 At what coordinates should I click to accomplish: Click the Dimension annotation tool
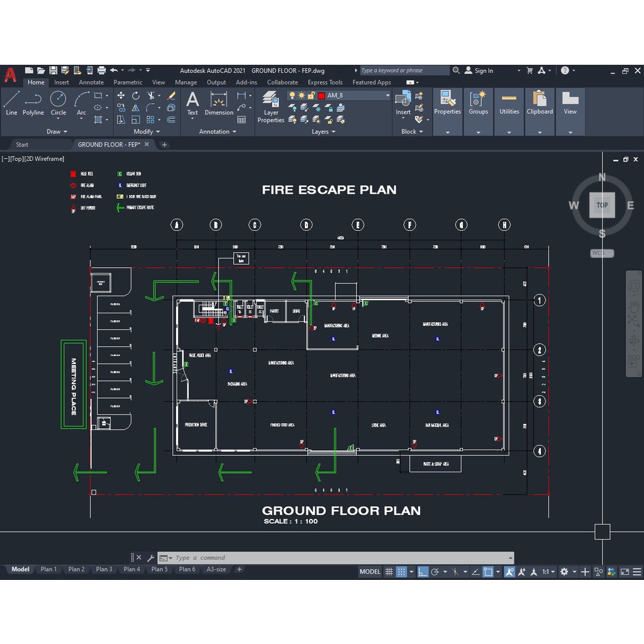(x=219, y=103)
